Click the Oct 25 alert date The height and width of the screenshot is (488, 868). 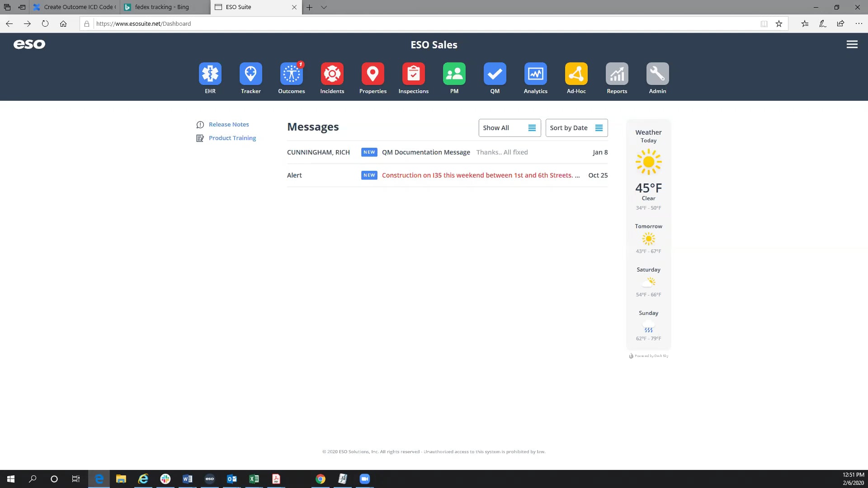[x=598, y=175]
